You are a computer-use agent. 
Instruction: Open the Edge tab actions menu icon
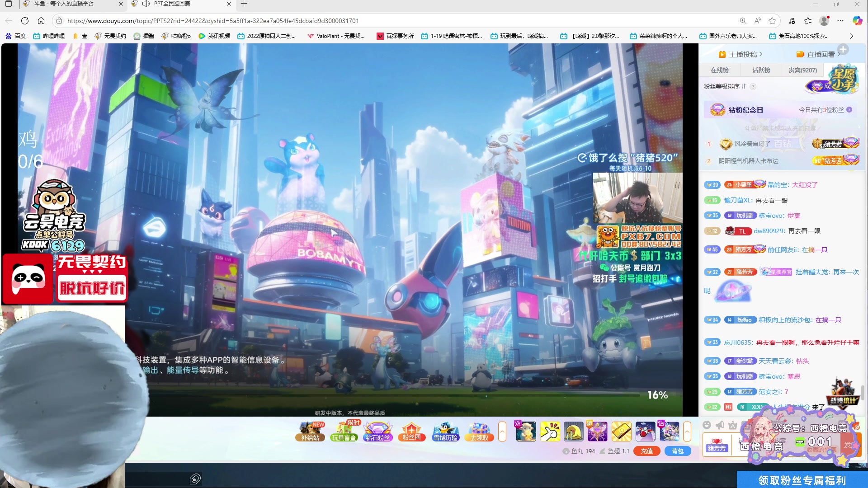pyautogui.click(x=9, y=4)
